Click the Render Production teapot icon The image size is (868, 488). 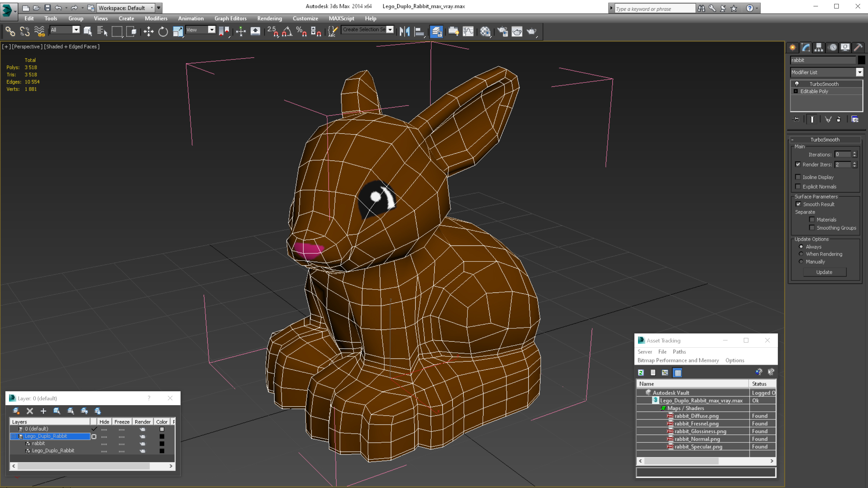(532, 31)
